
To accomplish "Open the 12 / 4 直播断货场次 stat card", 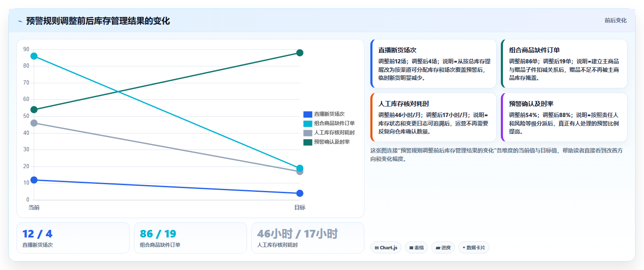I will pos(73,238).
